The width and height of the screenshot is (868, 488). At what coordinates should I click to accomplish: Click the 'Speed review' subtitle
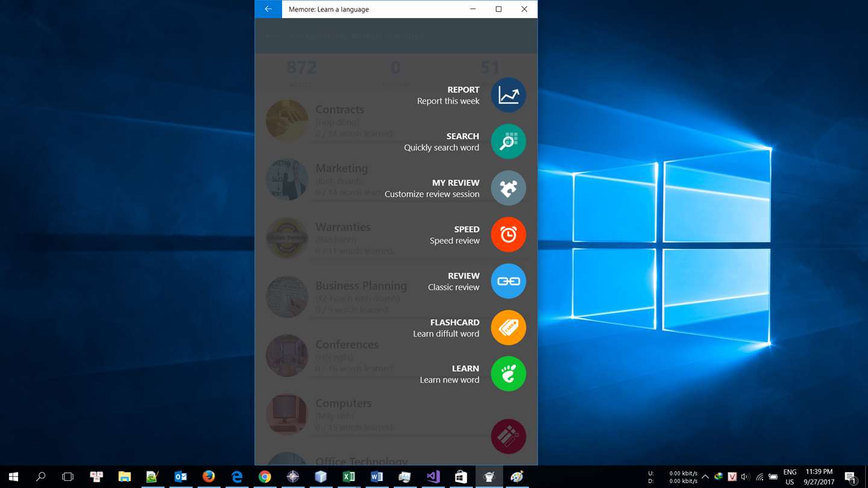[454, 240]
